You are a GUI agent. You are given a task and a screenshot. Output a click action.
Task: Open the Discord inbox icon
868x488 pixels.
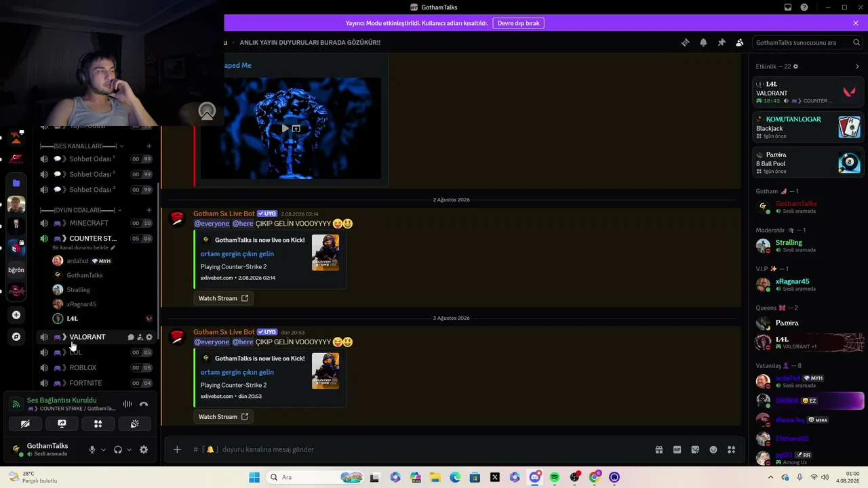point(788,7)
